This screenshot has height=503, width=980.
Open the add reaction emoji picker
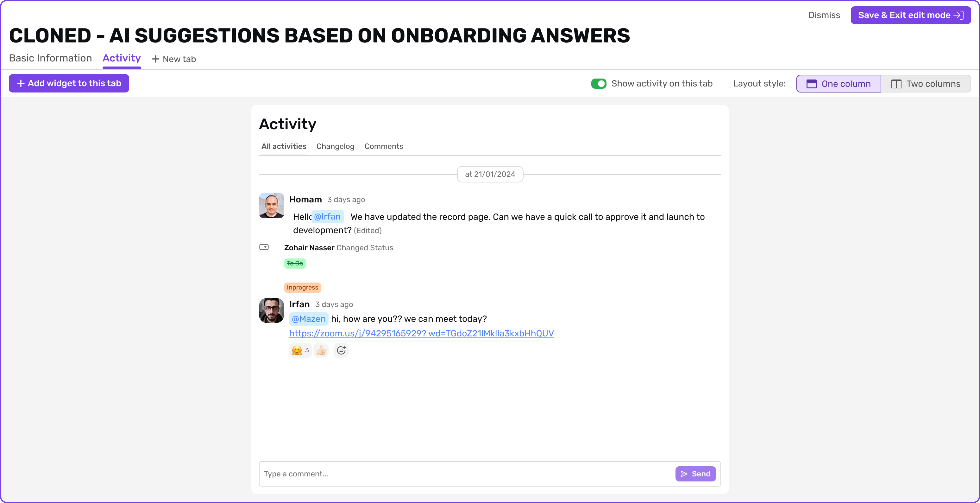pyautogui.click(x=341, y=350)
